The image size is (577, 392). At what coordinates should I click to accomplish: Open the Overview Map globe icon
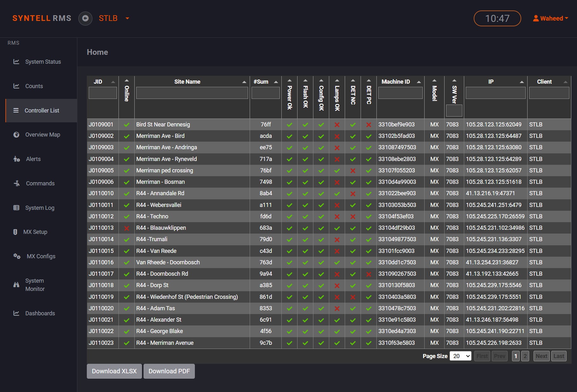click(16, 134)
